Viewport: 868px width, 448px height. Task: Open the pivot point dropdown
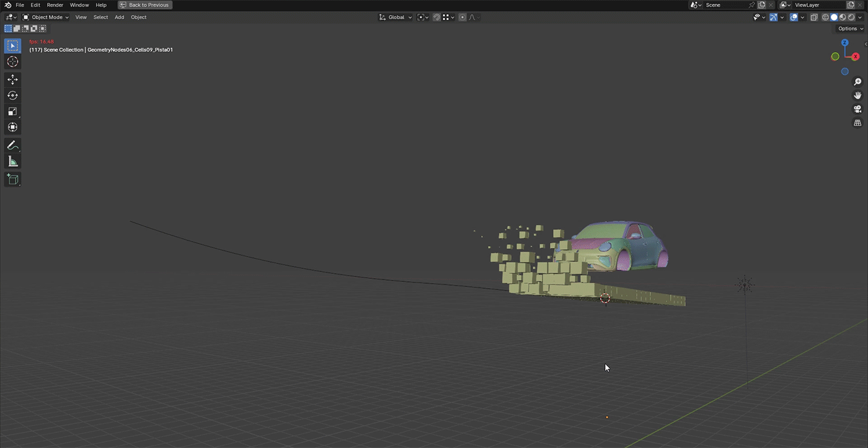point(423,17)
